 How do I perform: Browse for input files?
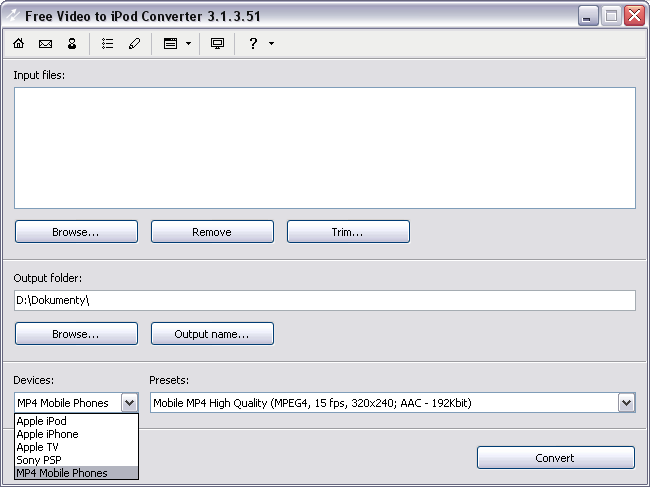click(76, 232)
